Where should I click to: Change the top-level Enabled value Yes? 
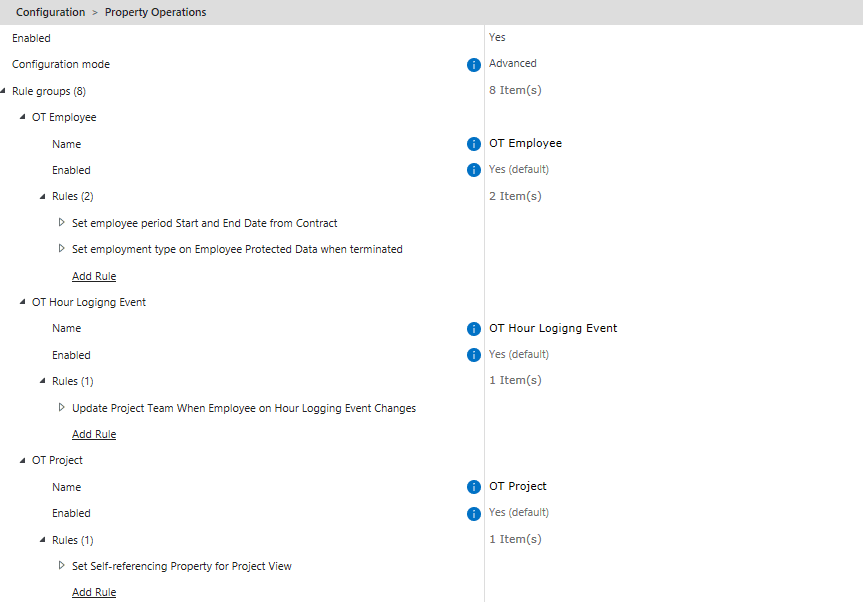pyautogui.click(x=497, y=37)
